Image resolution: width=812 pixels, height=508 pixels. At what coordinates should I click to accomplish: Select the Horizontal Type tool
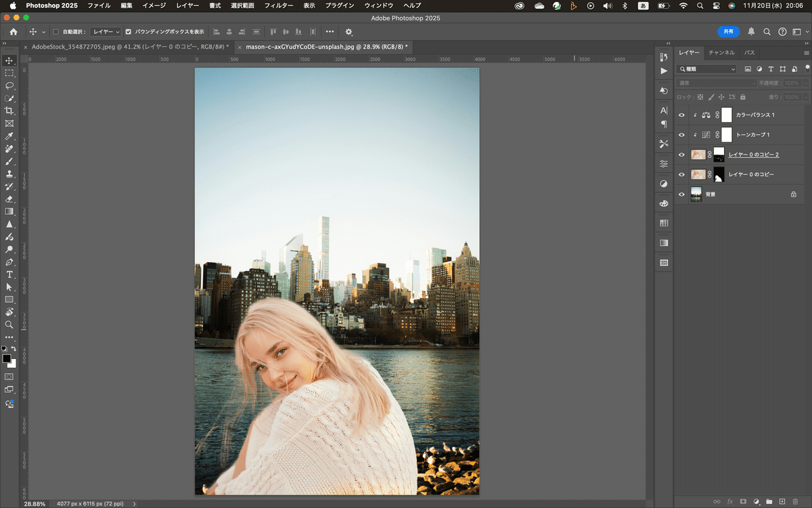pos(9,274)
